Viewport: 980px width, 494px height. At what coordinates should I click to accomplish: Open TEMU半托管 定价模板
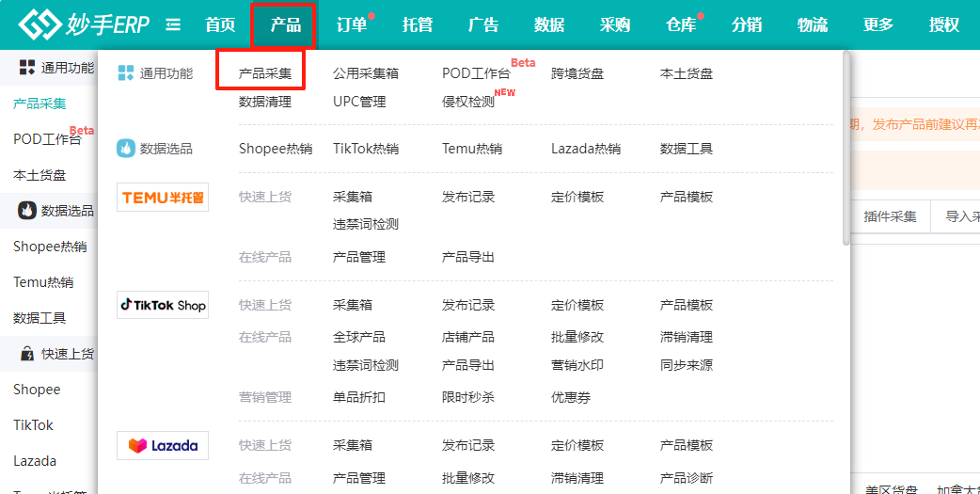click(577, 197)
